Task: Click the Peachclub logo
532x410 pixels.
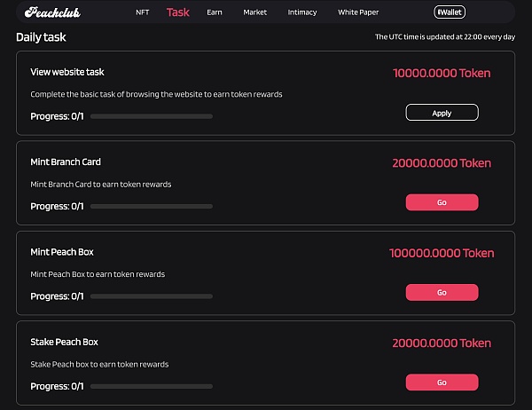Action: (53, 12)
